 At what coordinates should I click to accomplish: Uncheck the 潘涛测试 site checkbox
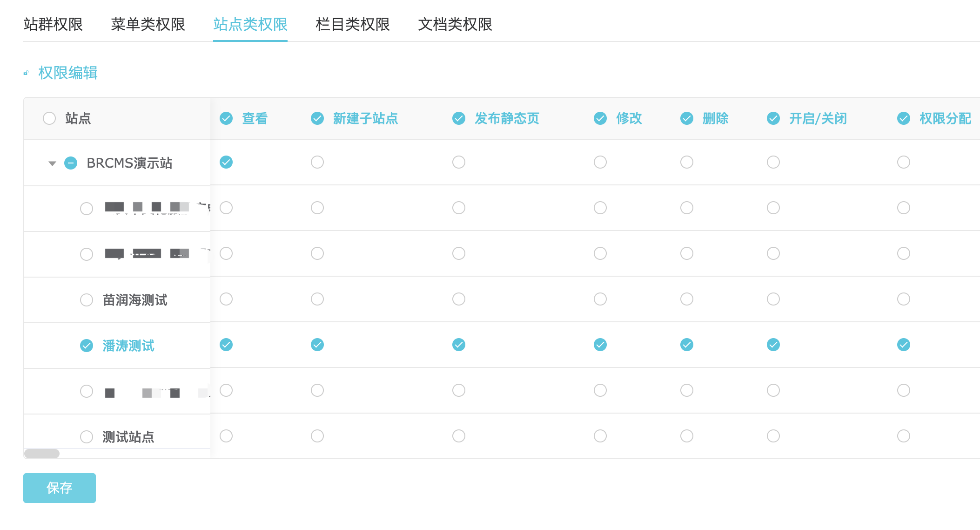[x=87, y=346]
